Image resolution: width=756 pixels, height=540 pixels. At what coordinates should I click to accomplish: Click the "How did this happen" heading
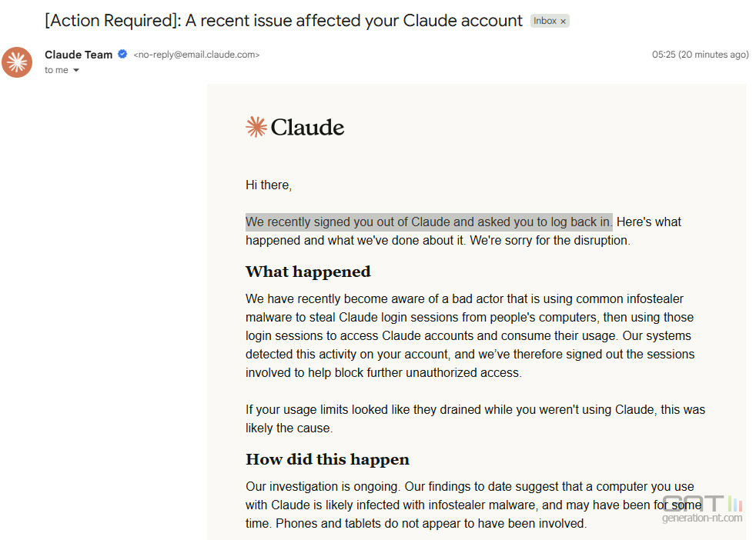pyautogui.click(x=327, y=459)
